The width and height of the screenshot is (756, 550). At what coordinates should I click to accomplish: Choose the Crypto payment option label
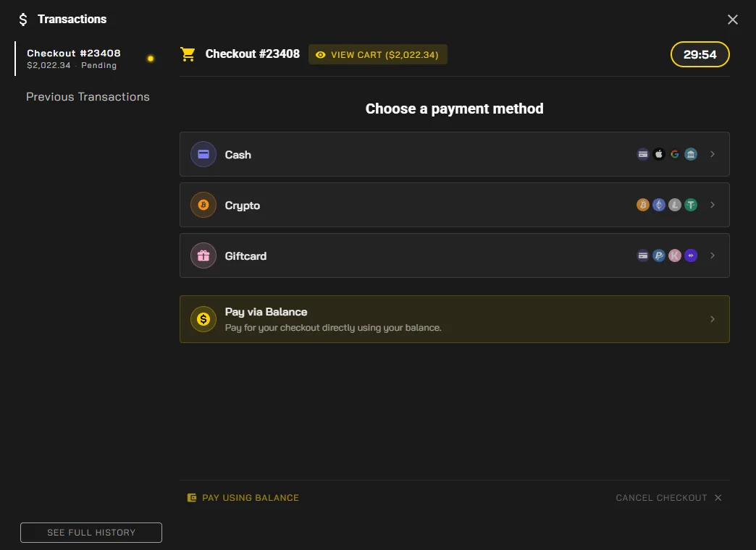point(243,206)
